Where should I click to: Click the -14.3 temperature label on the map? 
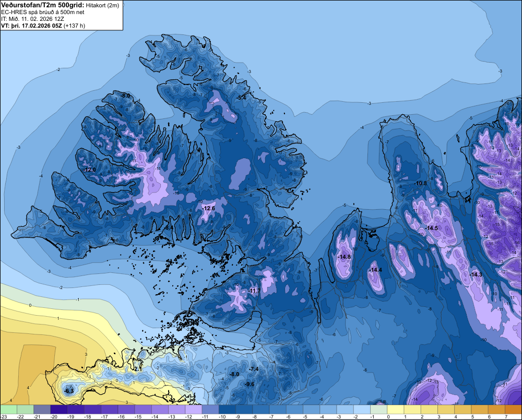pos(476,274)
